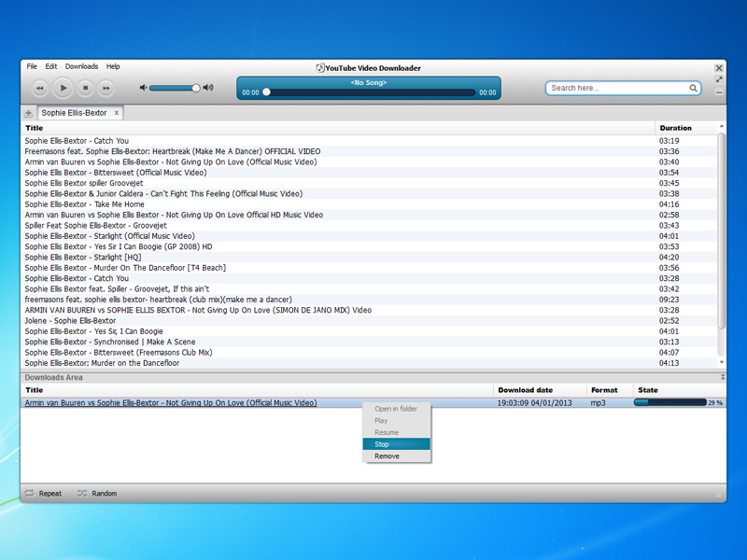Sort downloads by Download date column
Viewport: 747px width, 560px height.
tap(540, 390)
